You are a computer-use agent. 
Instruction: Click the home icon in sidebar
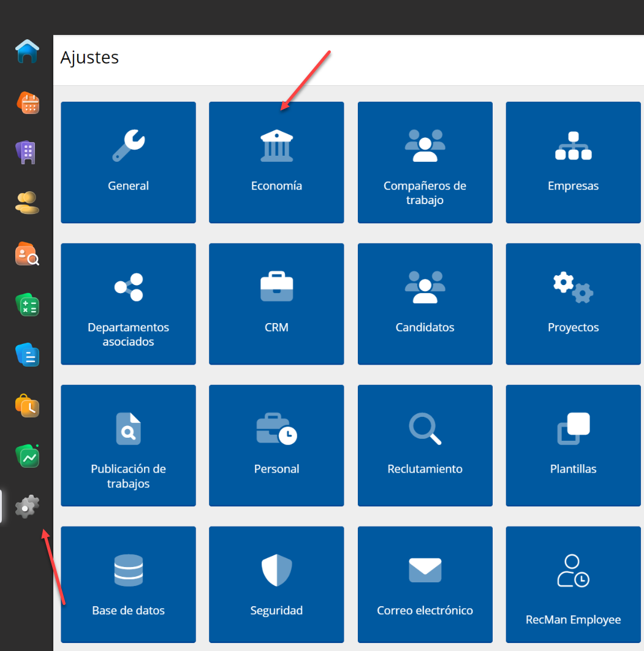27,51
